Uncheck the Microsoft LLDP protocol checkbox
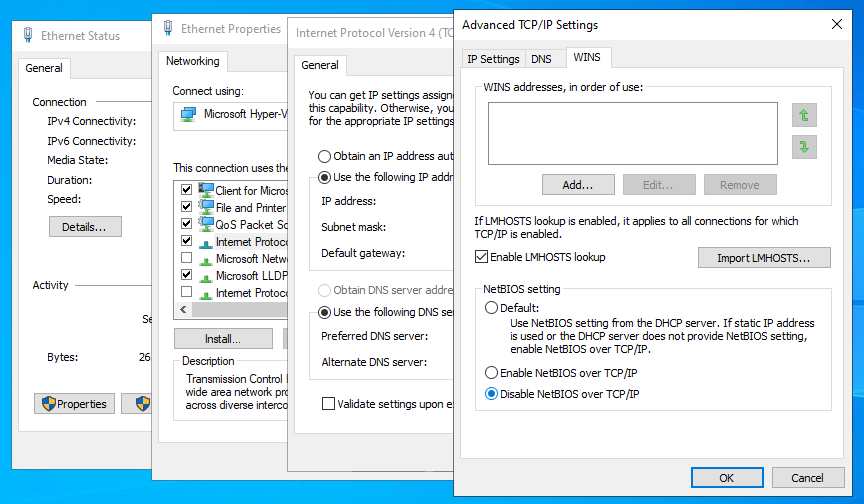Screen dimensions: 864x504 186,274
